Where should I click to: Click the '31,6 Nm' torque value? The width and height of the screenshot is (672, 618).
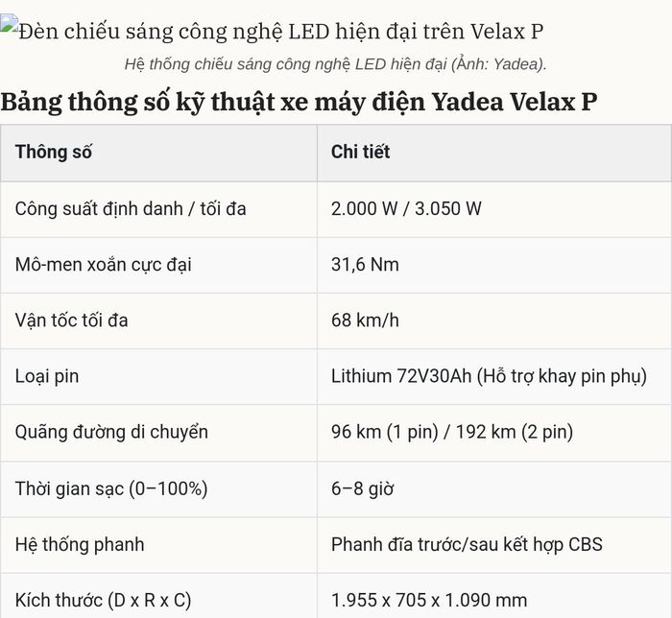pos(365,265)
